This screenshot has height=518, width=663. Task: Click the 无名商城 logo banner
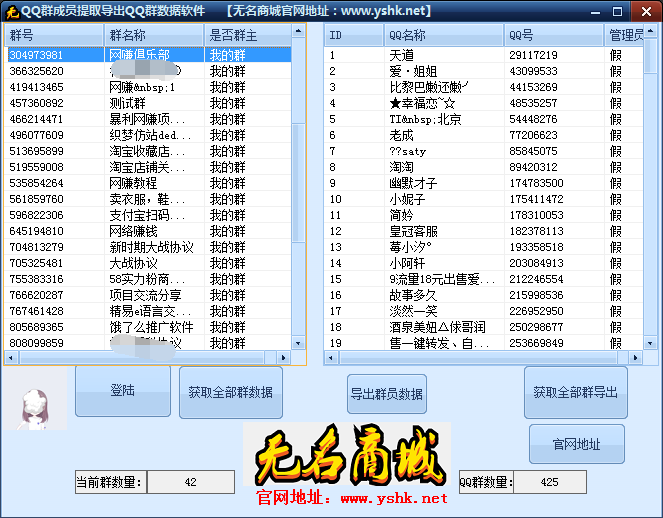click(x=347, y=454)
